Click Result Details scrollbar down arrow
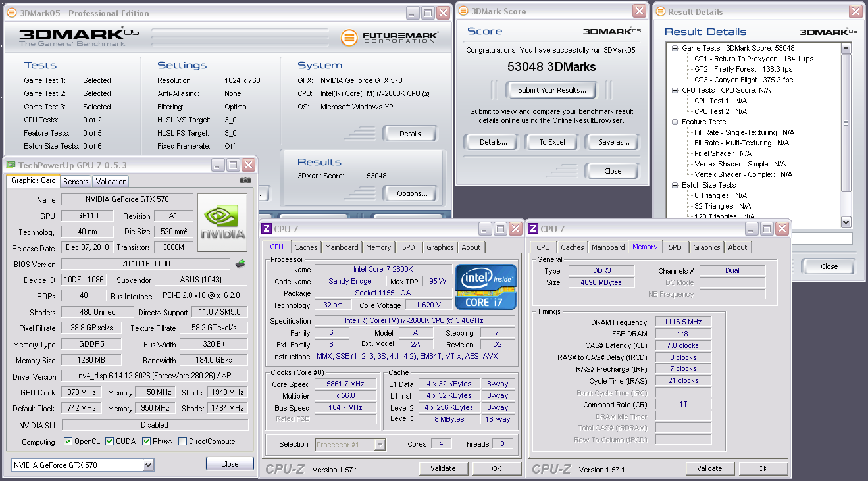The height and width of the screenshot is (481, 868). (846, 222)
